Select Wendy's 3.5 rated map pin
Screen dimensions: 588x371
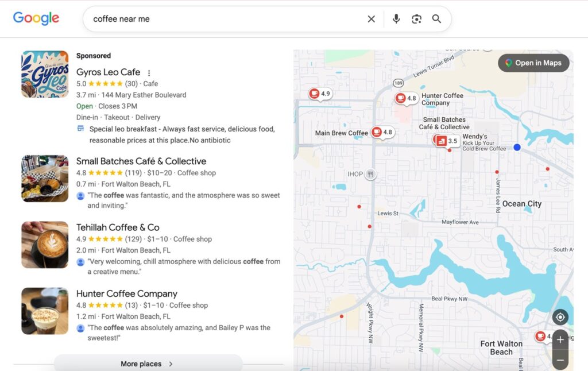pyautogui.click(x=447, y=141)
